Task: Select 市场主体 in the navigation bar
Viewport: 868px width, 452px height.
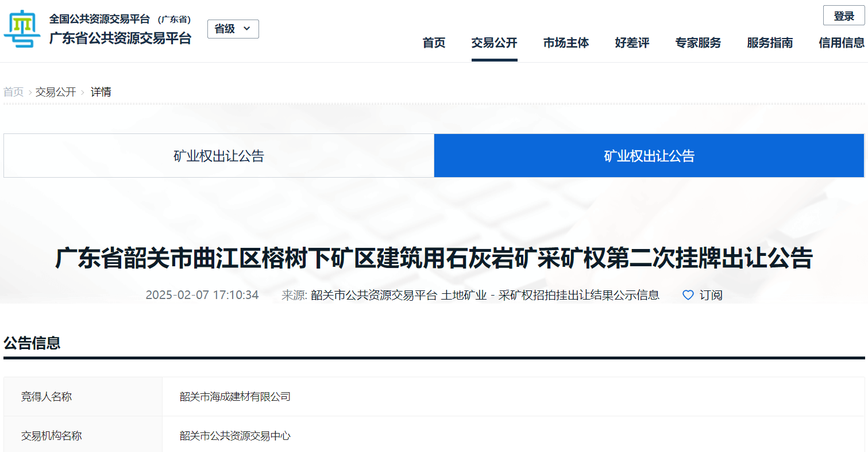Action: click(x=566, y=43)
